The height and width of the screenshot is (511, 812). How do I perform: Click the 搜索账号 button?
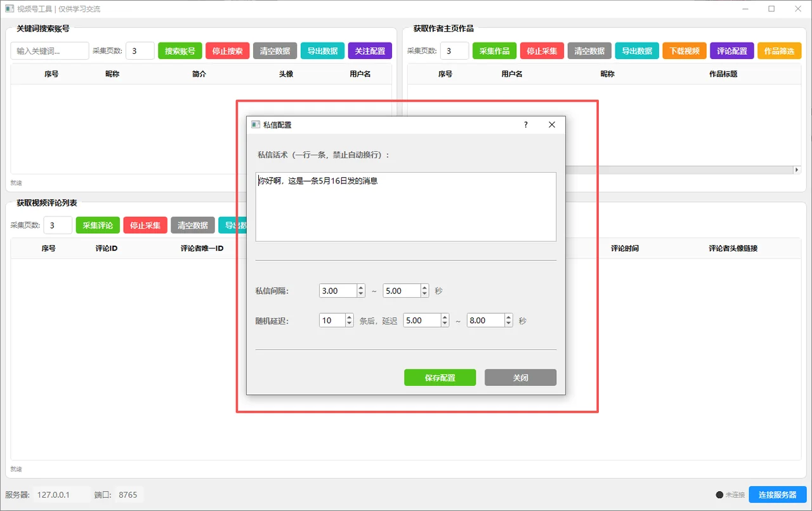click(x=180, y=51)
